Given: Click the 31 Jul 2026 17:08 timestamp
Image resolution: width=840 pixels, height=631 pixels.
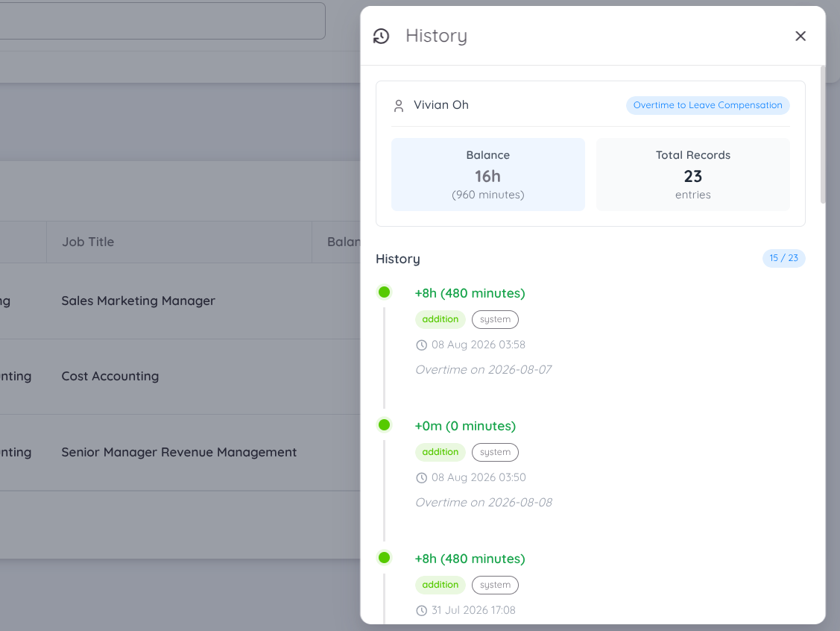Looking at the screenshot, I should coord(473,610).
